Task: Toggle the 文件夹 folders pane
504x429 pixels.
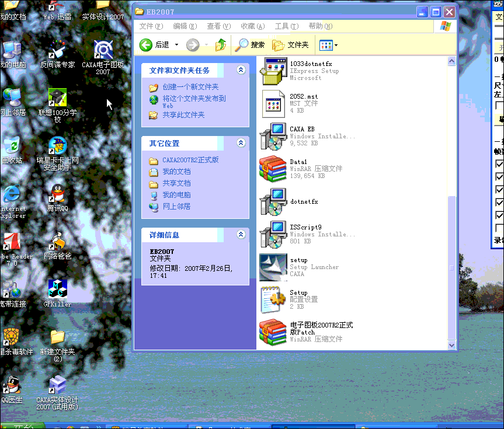Action: [x=291, y=45]
